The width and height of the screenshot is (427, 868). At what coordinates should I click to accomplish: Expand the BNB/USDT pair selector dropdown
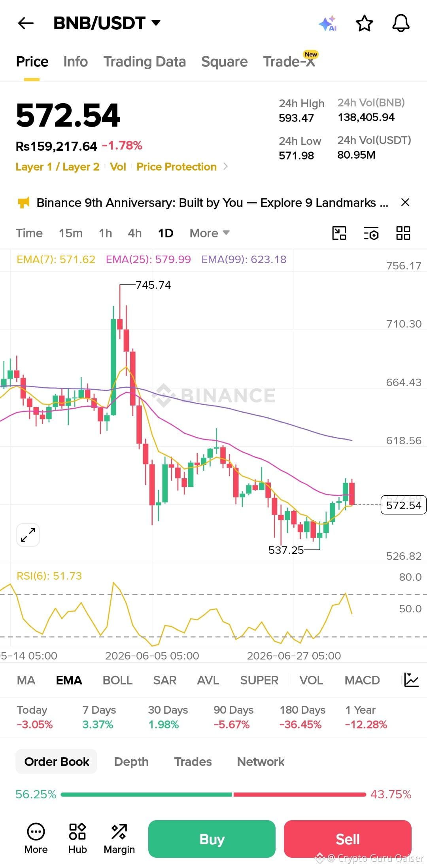[x=156, y=23]
